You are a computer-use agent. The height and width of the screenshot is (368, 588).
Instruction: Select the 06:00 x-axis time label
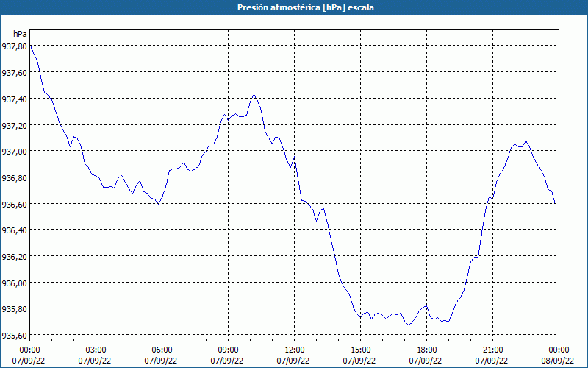[x=162, y=350]
